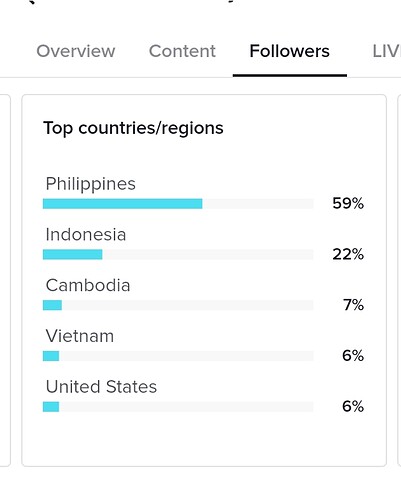Click the Indonesia country label
This screenshot has height=500, width=401.
point(86,234)
